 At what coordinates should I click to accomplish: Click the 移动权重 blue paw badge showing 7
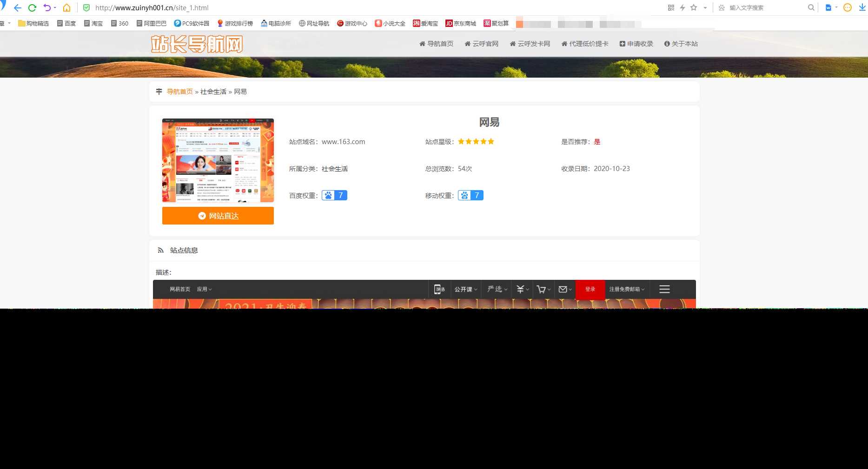(470, 195)
